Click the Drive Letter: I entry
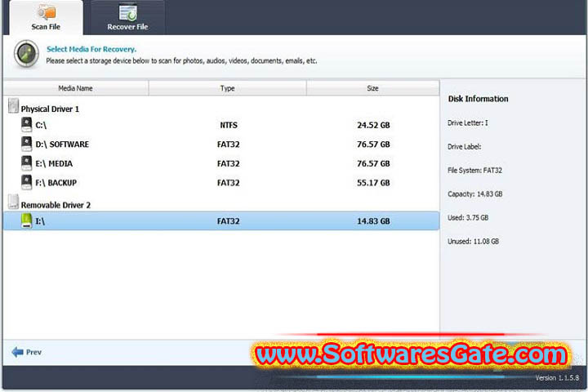 tap(468, 122)
